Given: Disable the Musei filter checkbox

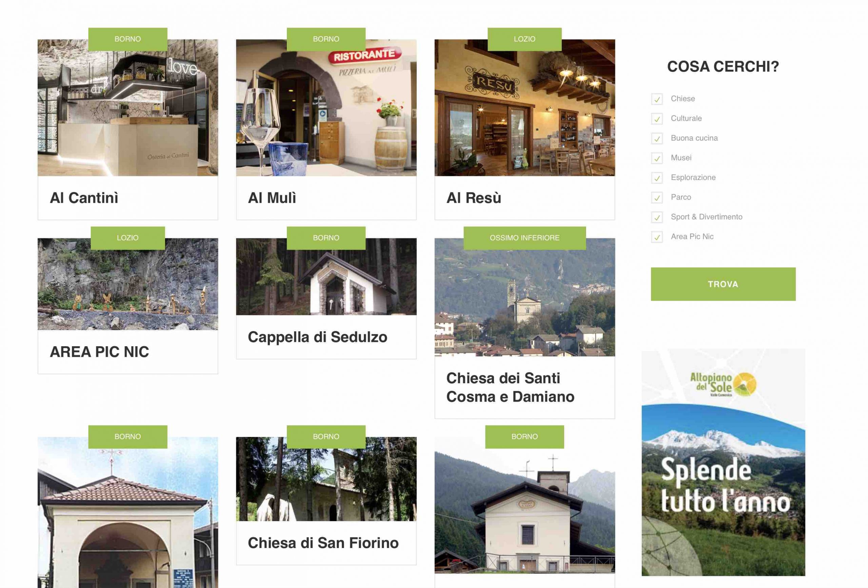Looking at the screenshot, I should tap(657, 158).
